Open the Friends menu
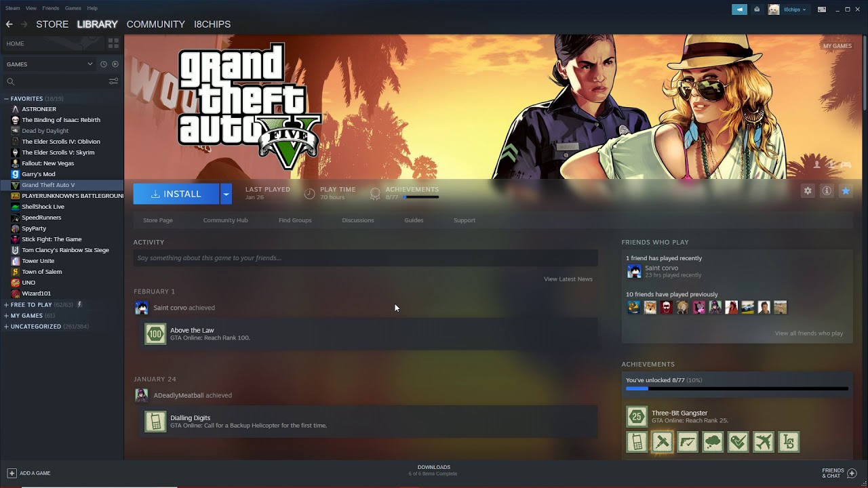This screenshot has height=488, width=868. 50,8
